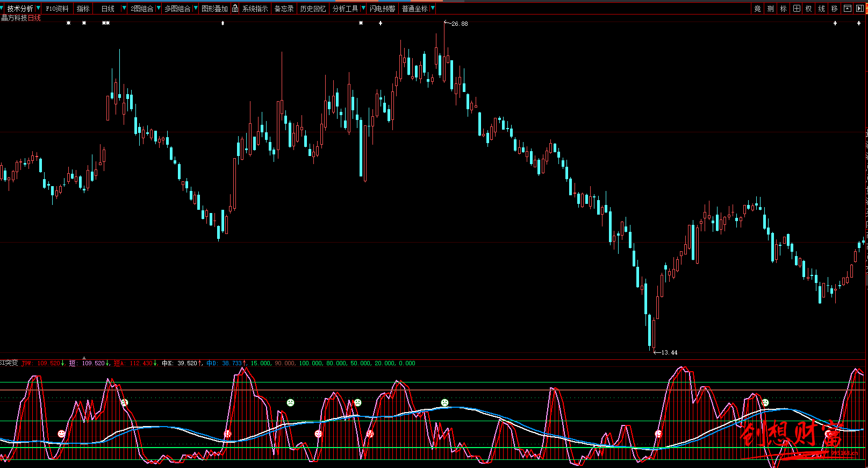Open the 技术分析 dropdown arrow
The height and width of the screenshot is (468, 868).
point(38,9)
